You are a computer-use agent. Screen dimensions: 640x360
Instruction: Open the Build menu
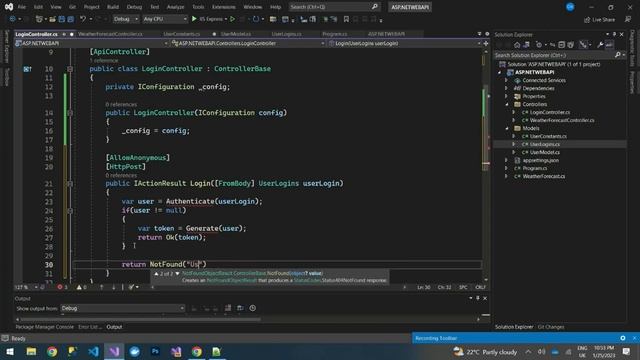coord(113,7)
